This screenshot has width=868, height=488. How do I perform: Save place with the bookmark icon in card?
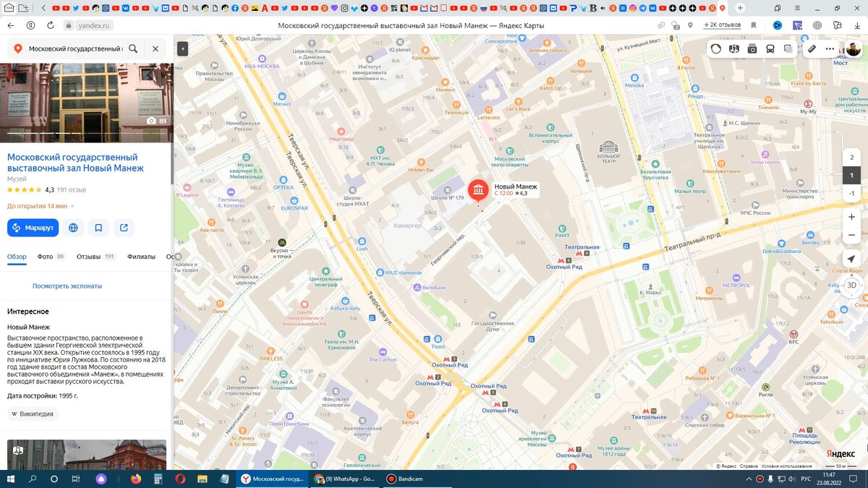98,228
